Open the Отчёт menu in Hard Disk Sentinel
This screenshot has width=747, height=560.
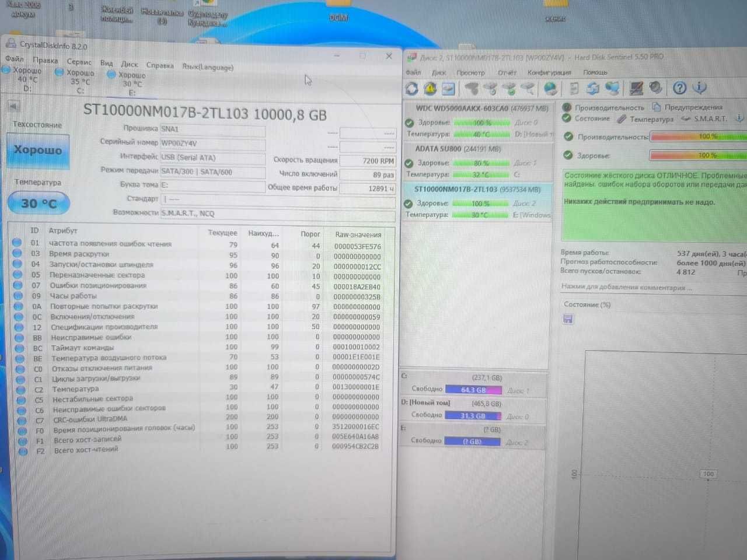pos(507,73)
